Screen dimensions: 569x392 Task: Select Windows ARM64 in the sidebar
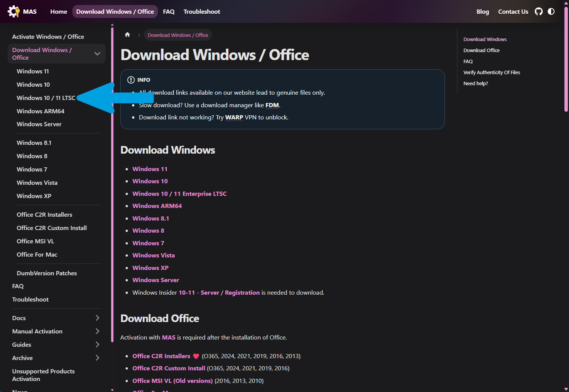tap(40, 111)
